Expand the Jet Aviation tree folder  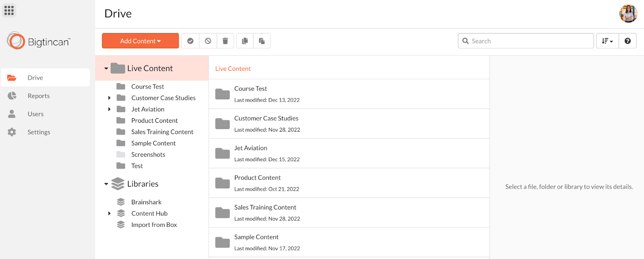tap(109, 109)
